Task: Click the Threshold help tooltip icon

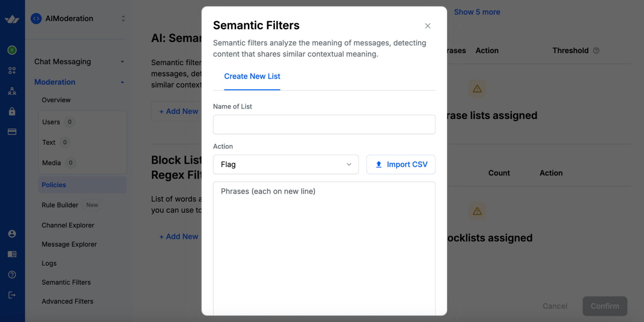Action: pos(596,50)
